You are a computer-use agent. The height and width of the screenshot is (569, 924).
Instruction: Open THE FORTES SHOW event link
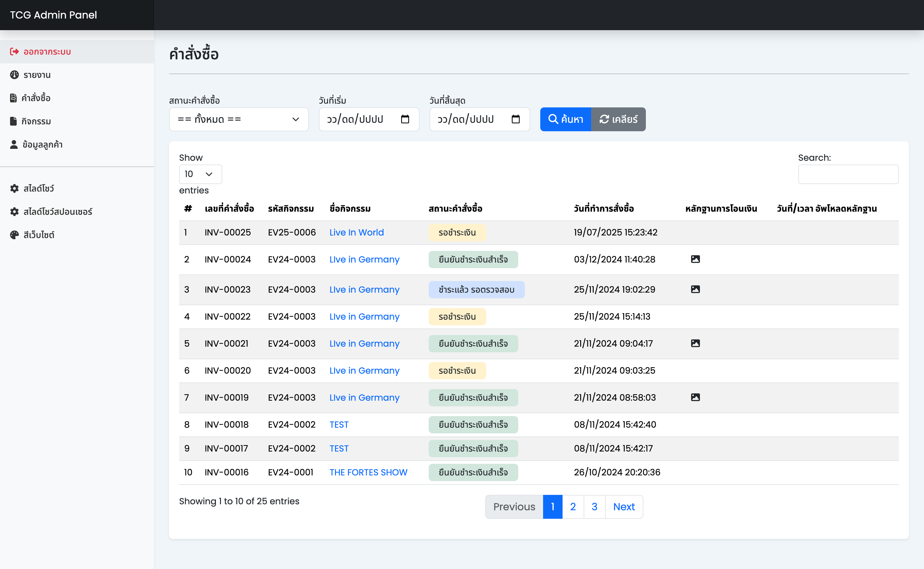[368, 472]
